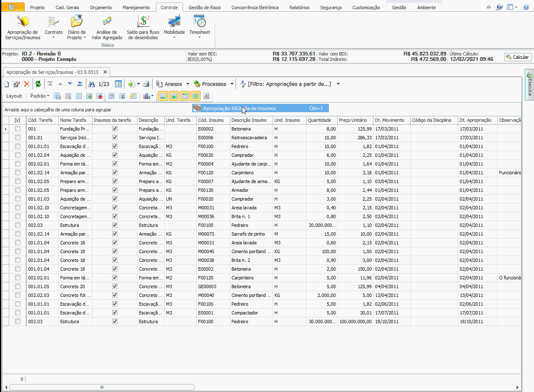
Task: Click the edit record pencil icon
Action: (x=17, y=84)
